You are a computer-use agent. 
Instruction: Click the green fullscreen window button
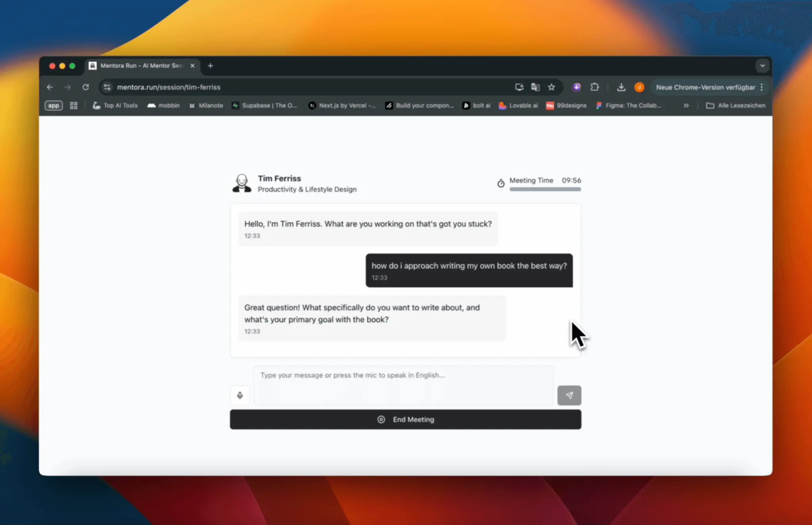(x=72, y=66)
